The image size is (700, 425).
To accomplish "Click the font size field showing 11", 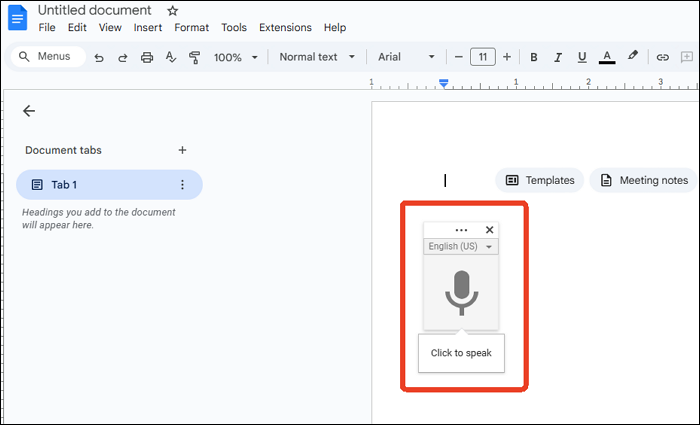I will click(483, 57).
